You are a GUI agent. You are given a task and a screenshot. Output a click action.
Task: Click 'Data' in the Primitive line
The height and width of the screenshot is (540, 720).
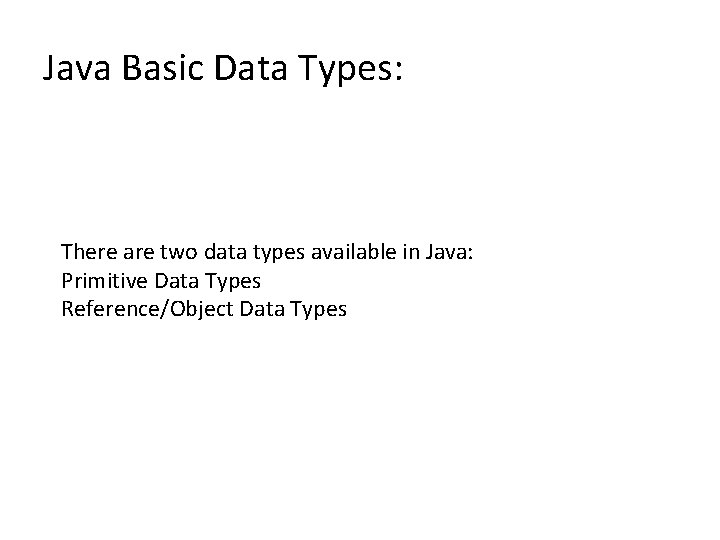[x=176, y=281]
